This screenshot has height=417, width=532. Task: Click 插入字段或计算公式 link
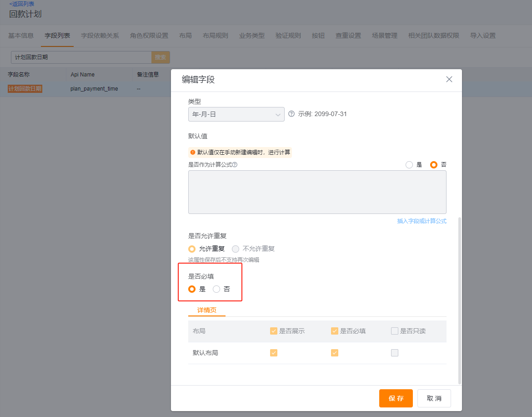tap(422, 221)
